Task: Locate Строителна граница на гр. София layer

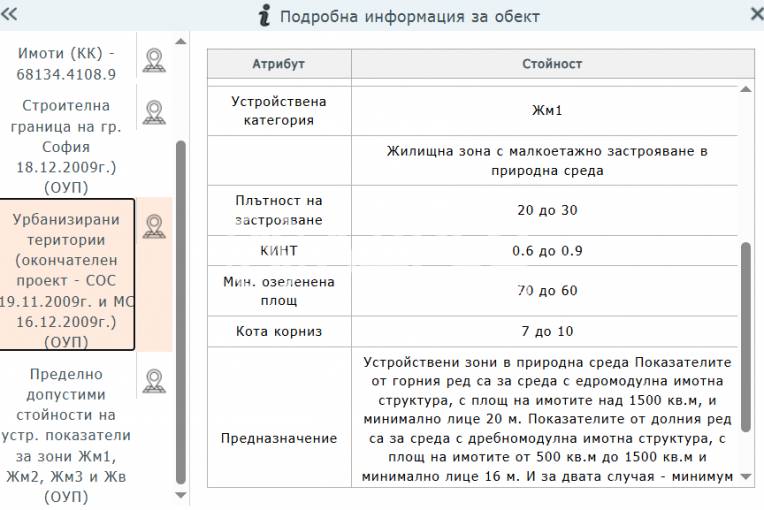Action: point(154,113)
